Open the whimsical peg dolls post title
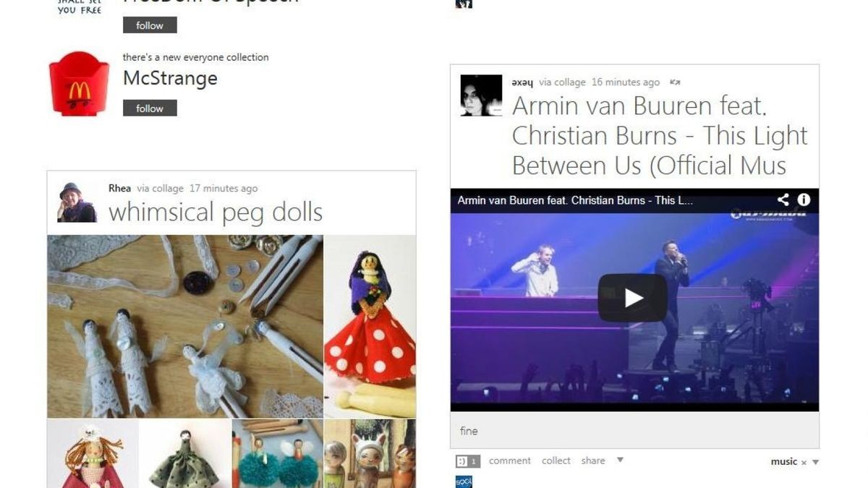 point(216,212)
